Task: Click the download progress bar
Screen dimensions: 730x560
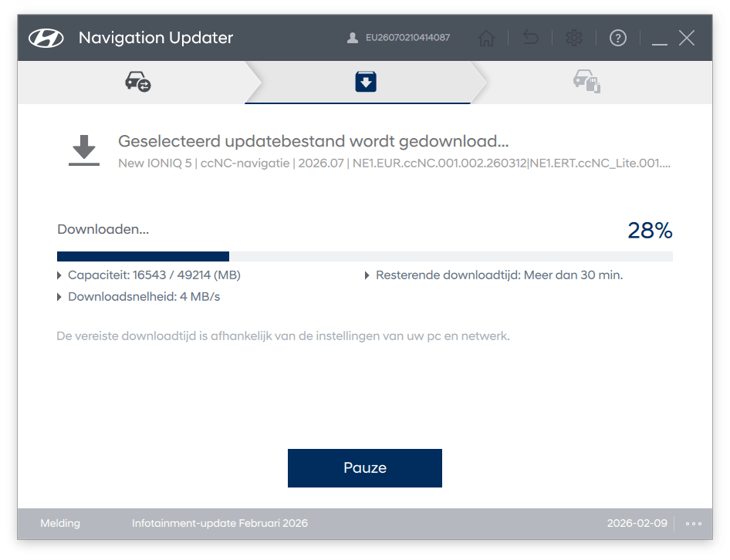Action: tap(364, 257)
